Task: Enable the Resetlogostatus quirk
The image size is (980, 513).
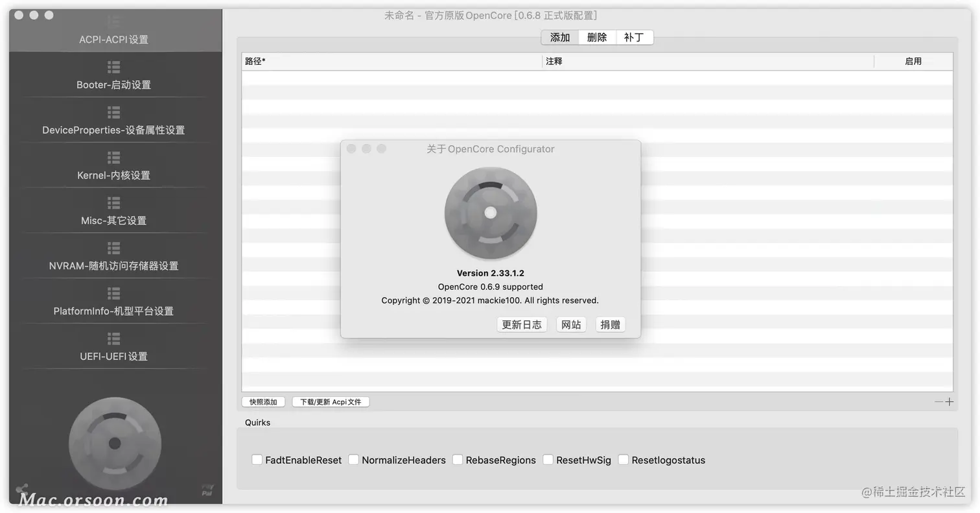Action: 624,460
